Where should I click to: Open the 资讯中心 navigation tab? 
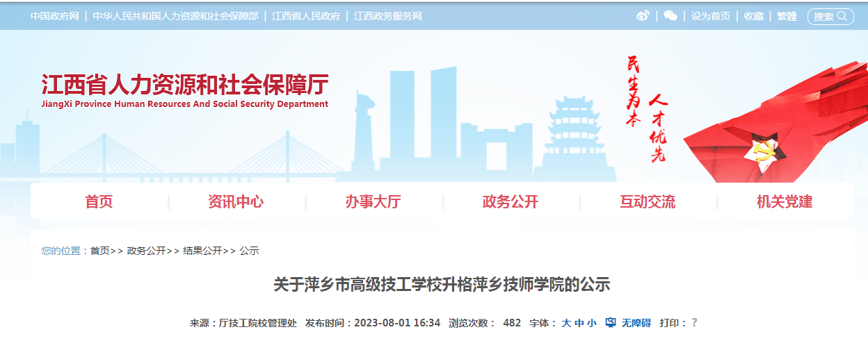click(236, 202)
